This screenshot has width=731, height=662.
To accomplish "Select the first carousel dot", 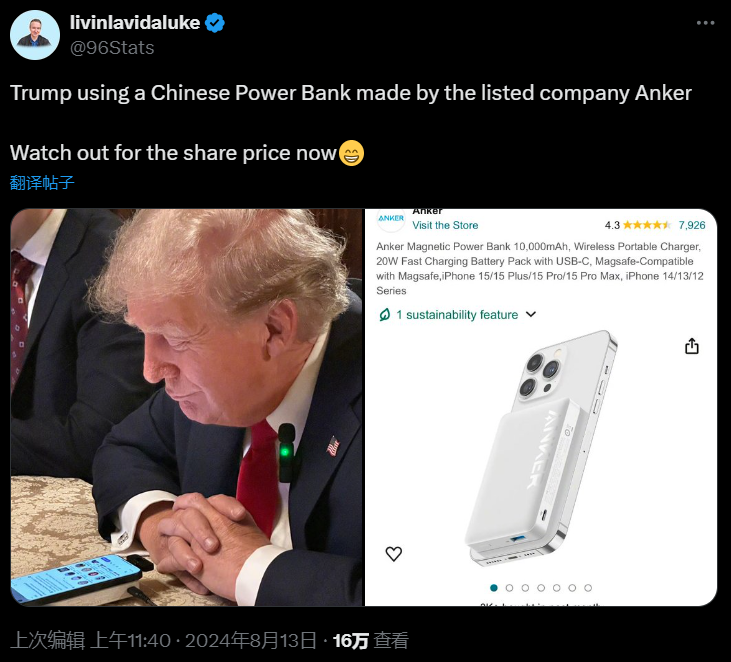I will coord(494,588).
